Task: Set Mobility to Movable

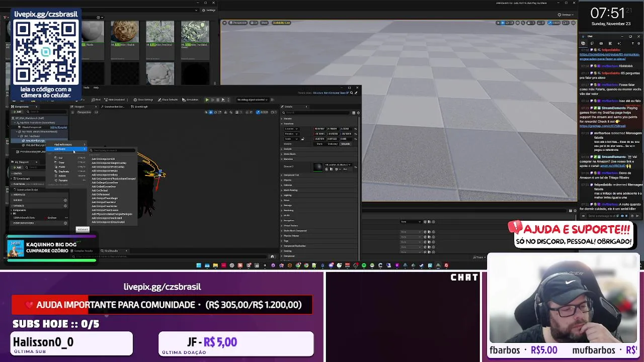Action: 346,144
